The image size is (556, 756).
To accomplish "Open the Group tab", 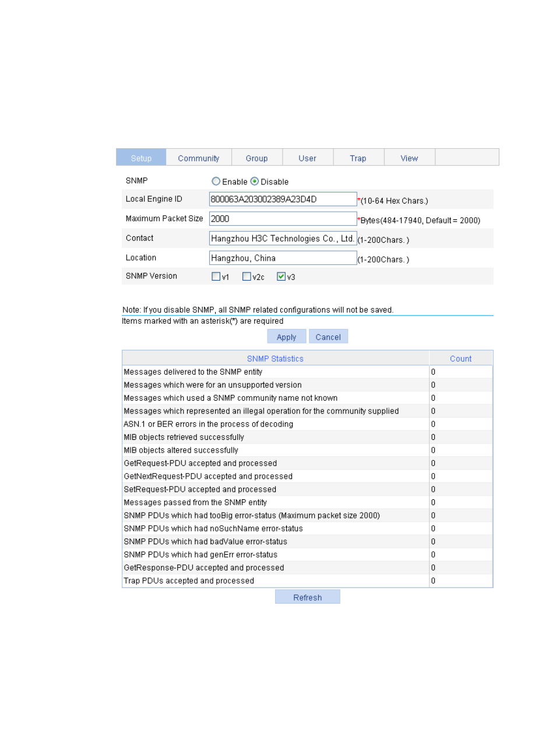I will [x=256, y=158].
